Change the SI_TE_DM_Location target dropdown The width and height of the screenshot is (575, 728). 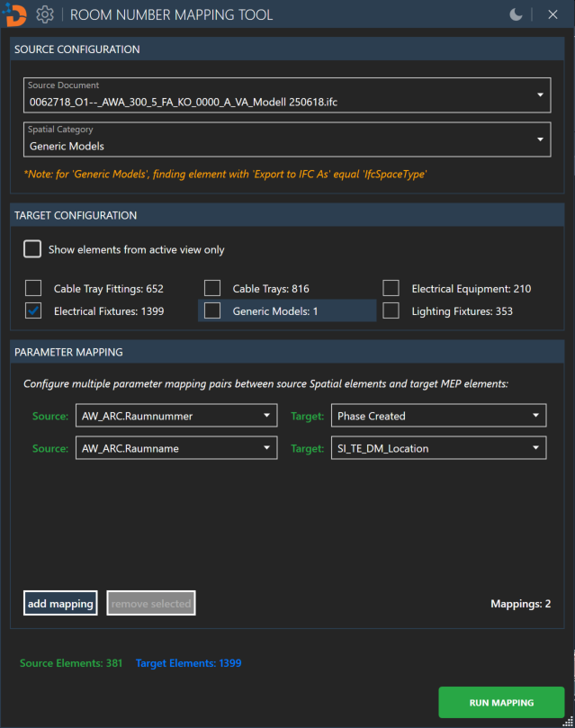pyautogui.click(x=438, y=447)
